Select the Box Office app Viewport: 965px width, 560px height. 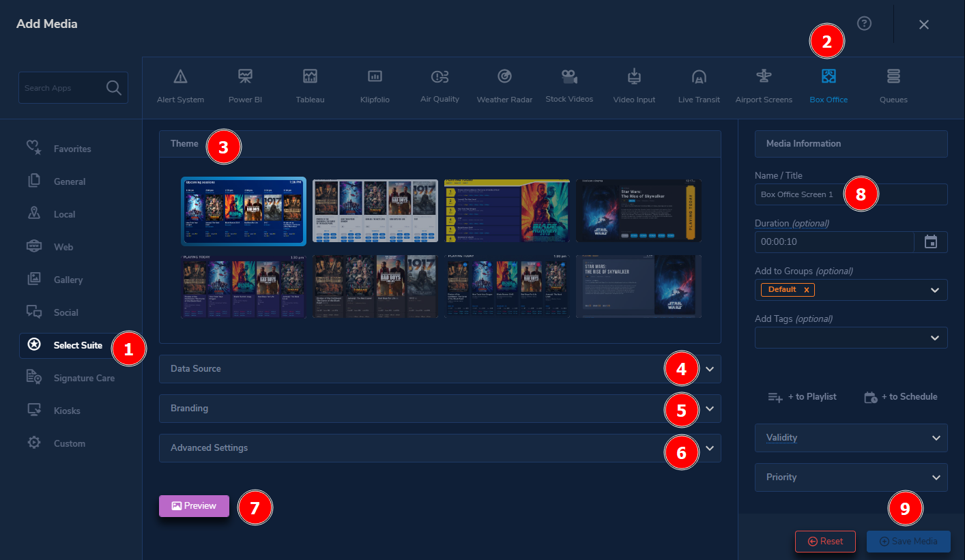click(829, 86)
